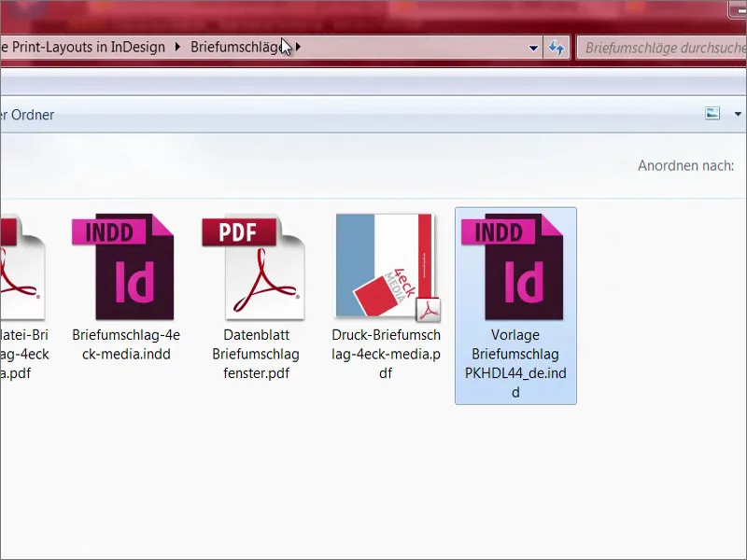Click the Neuer Ordner toolbar button

coord(27,115)
